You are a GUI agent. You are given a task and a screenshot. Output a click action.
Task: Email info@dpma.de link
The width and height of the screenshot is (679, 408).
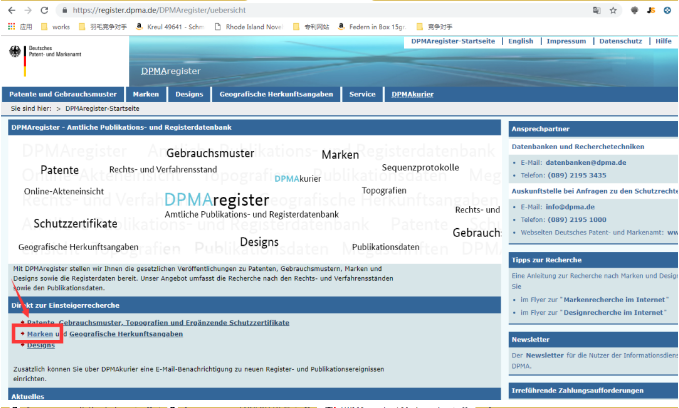(x=570, y=207)
